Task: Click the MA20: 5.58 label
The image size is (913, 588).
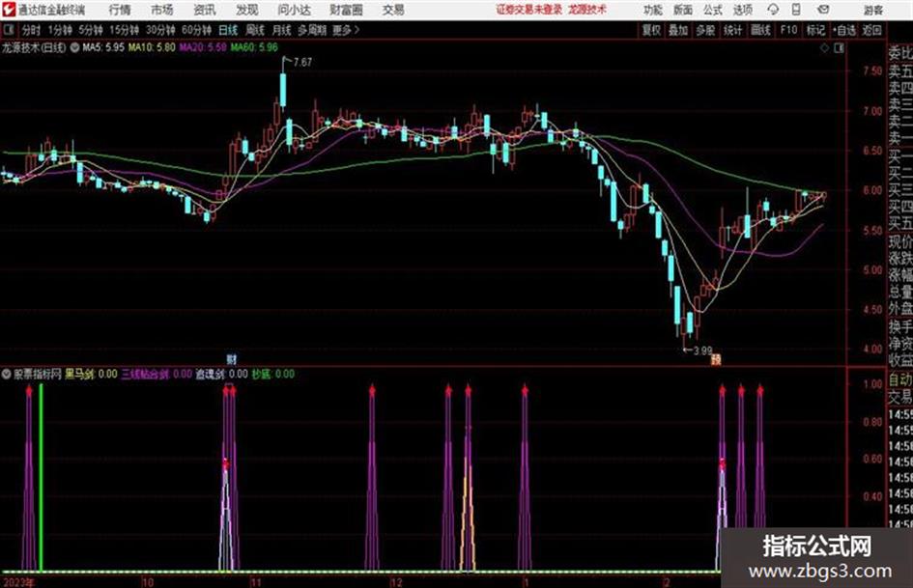Action: (x=203, y=47)
